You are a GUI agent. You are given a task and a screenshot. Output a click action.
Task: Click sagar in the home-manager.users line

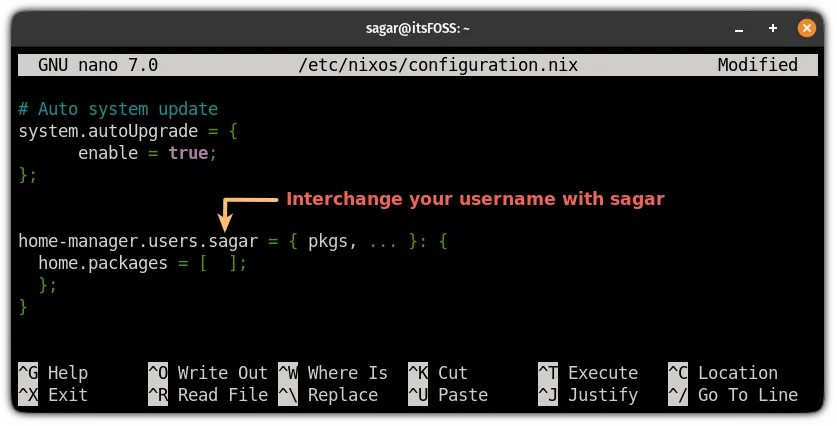point(233,241)
